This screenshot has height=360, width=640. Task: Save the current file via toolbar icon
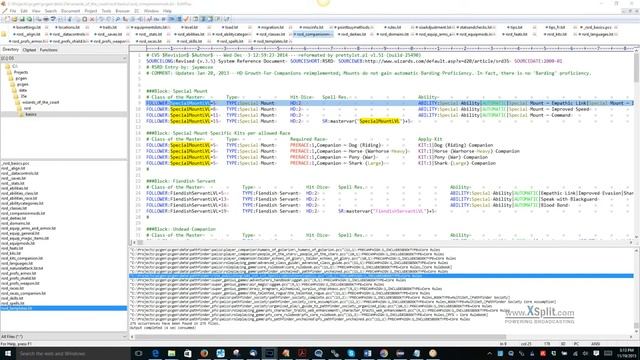tap(22, 19)
